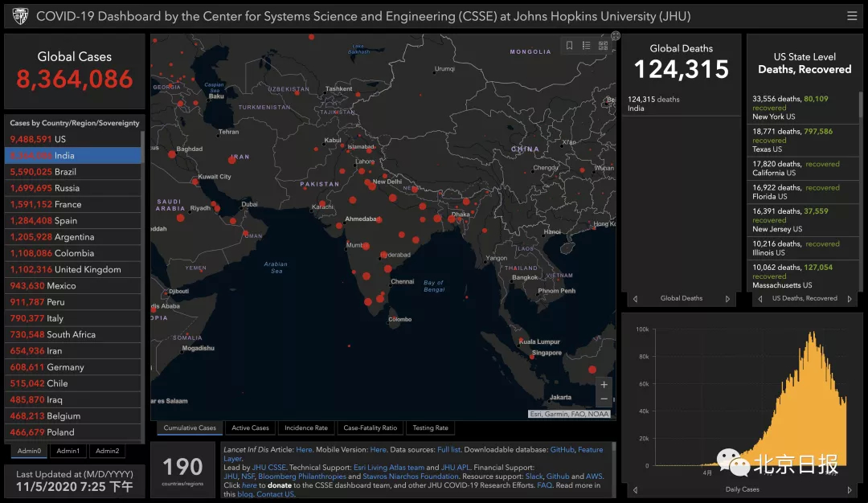Select the Admin1 level tab
The width and height of the screenshot is (868, 503).
(68, 451)
